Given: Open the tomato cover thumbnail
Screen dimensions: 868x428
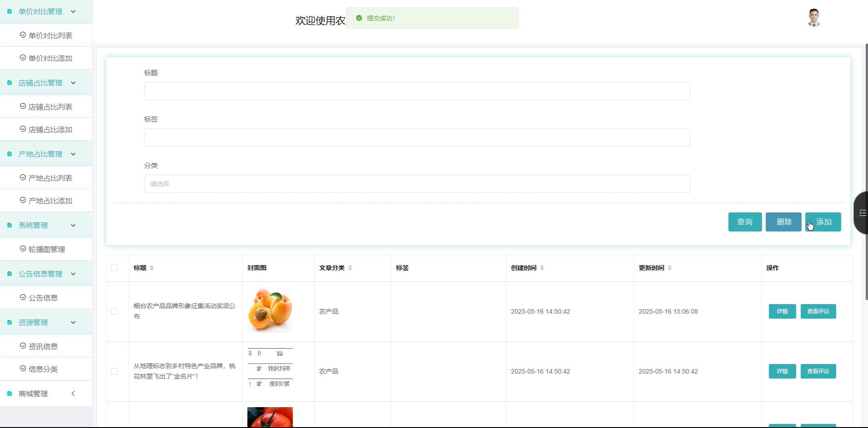Looking at the screenshot, I should point(270,417).
